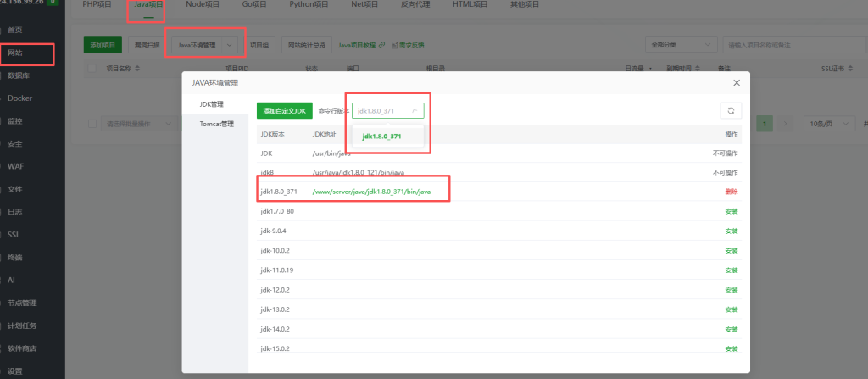
Task: Click 添加自定义JDK button
Action: 285,111
